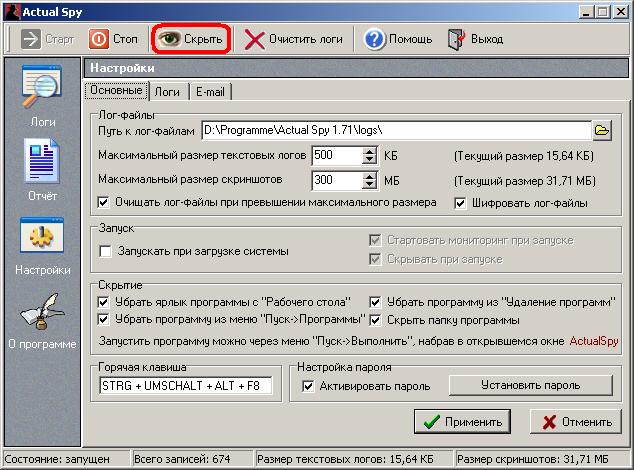Increase maximum text log size

[x=370, y=151]
